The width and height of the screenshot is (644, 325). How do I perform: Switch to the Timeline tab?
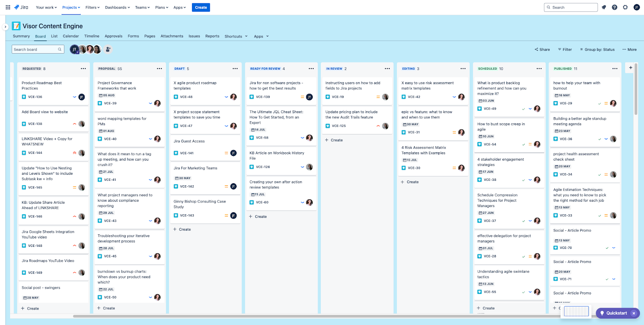point(92,36)
